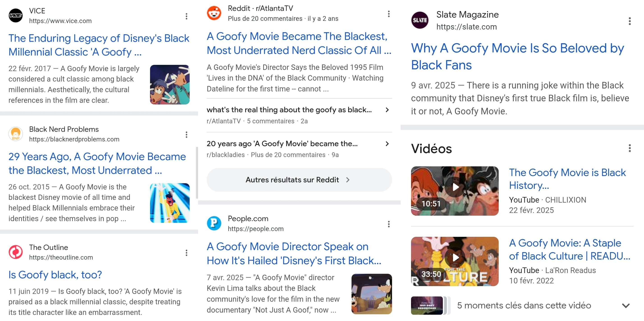
Task: Click the VICE result thumbnail image
Action: tap(170, 84)
